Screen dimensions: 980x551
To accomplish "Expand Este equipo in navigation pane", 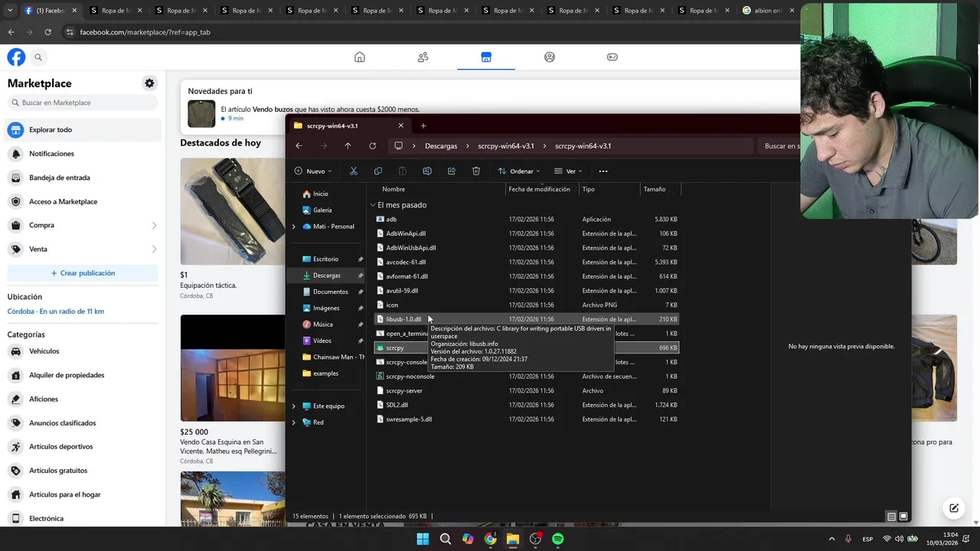I will pos(294,406).
